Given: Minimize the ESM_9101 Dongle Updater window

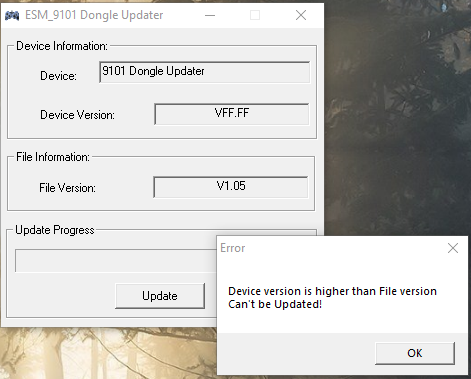Looking at the screenshot, I should pos(210,15).
